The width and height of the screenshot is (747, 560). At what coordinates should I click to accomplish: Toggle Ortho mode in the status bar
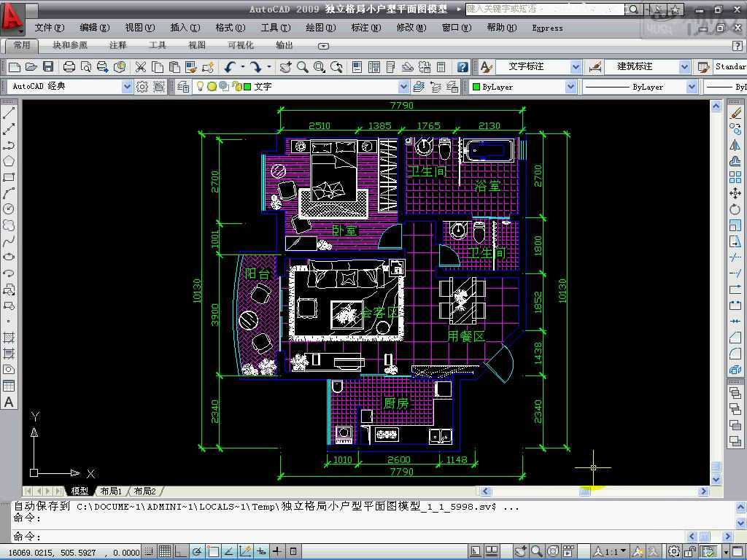pyautogui.click(x=181, y=551)
